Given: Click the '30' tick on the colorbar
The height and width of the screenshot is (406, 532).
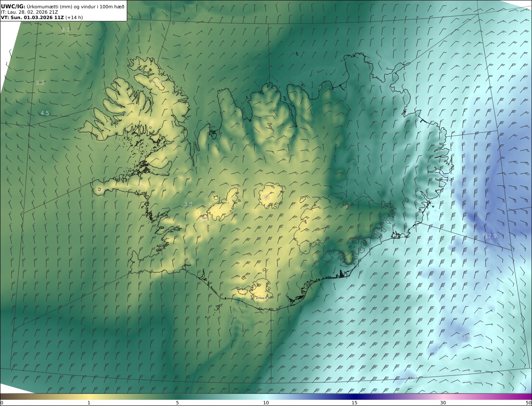Looking at the screenshot, I should click(x=443, y=403).
